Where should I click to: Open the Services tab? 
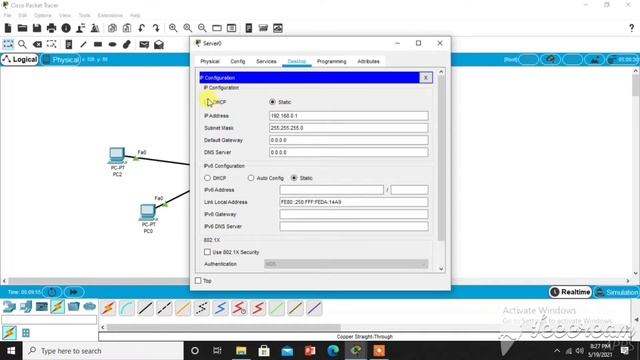pyautogui.click(x=266, y=61)
